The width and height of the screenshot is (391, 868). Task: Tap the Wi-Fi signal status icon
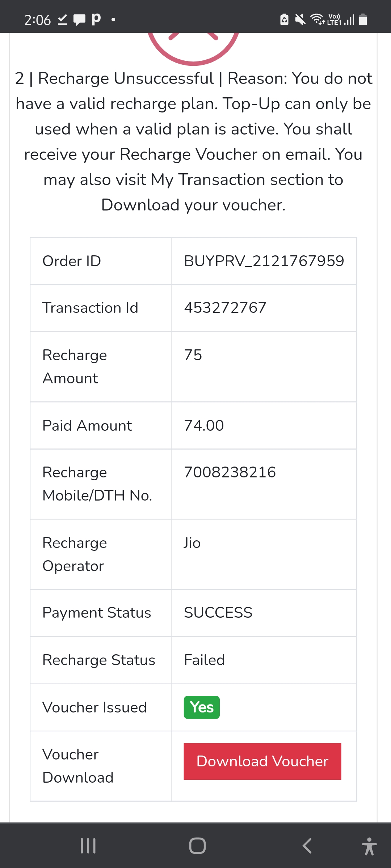click(x=318, y=19)
